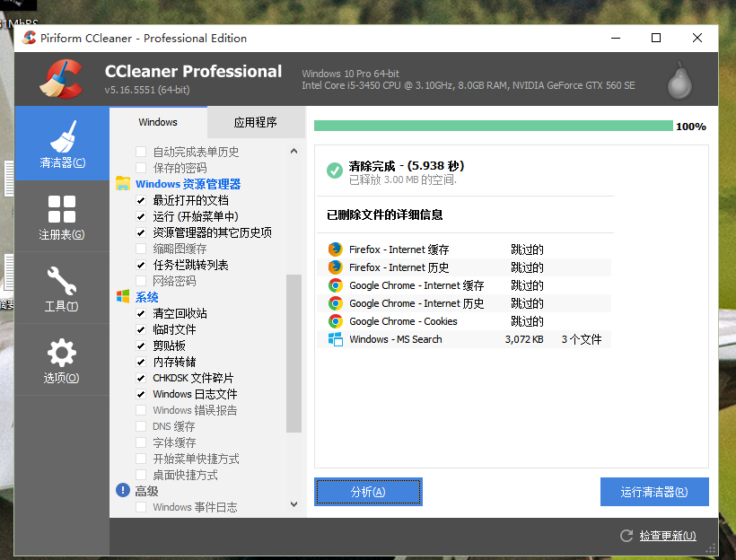This screenshot has height=560, width=736.
Task: Click the green checkmark completion icon
Action: tap(335, 171)
